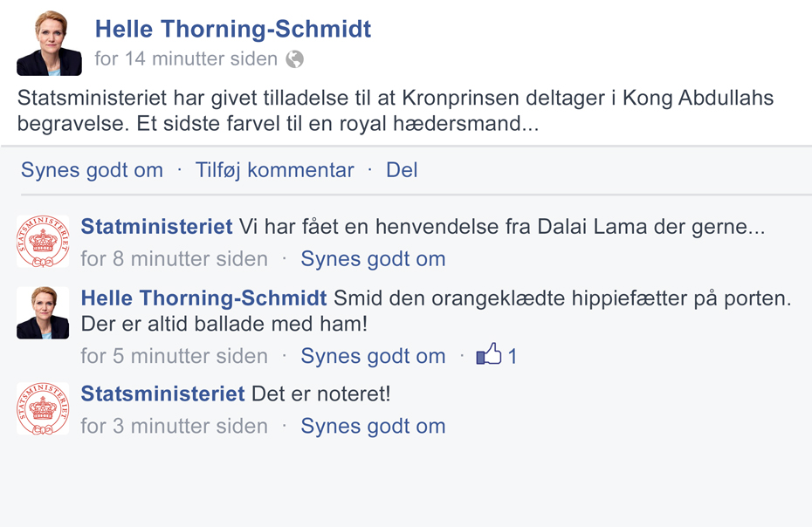The image size is (812, 527).
Task: Open 'Statministeriet' name in first comment
Action: (x=157, y=227)
